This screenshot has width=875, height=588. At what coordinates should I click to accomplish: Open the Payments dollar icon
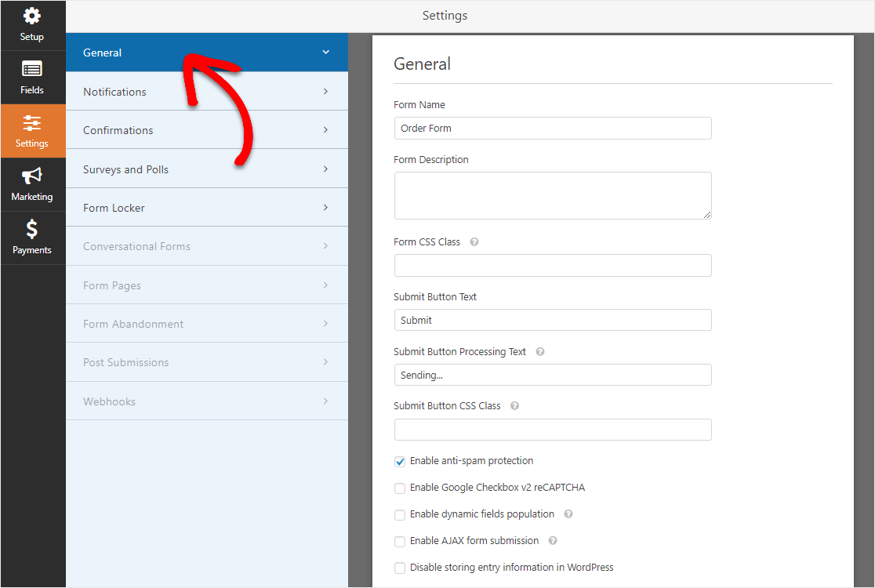pyautogui.click(x=32, y=229)
